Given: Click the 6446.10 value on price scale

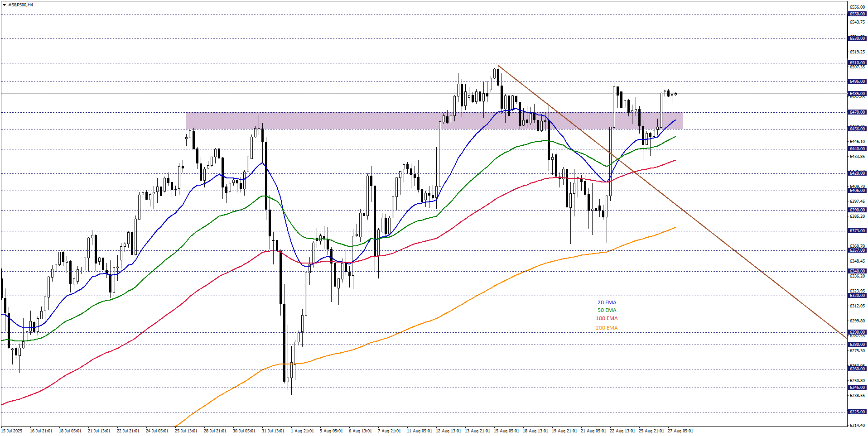Looking at the screenshot, I should coord(857,142).
